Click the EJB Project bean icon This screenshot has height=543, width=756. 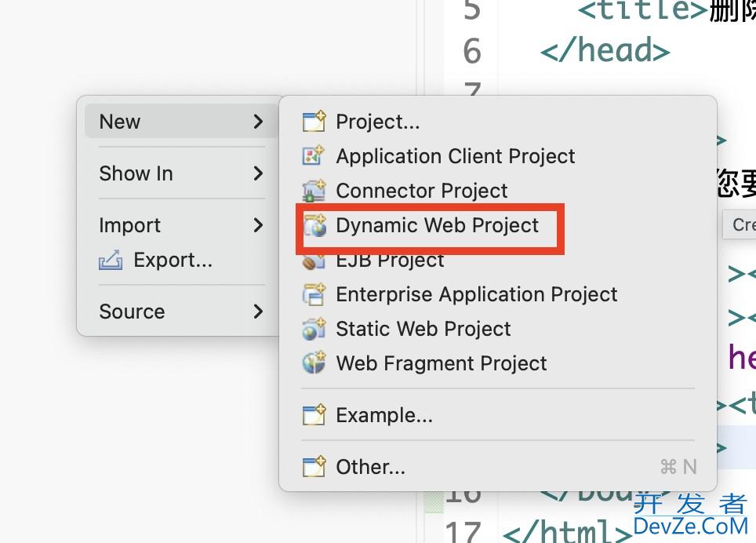[x=314, y=261]
